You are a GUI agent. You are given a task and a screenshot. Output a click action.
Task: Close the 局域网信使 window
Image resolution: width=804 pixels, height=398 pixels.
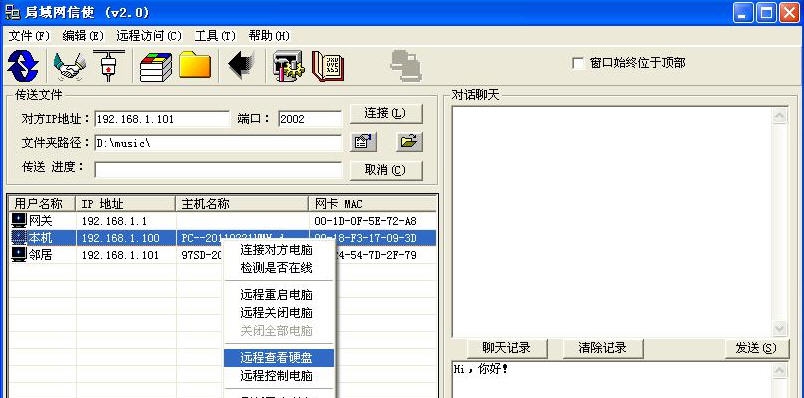tap(789, 12)
